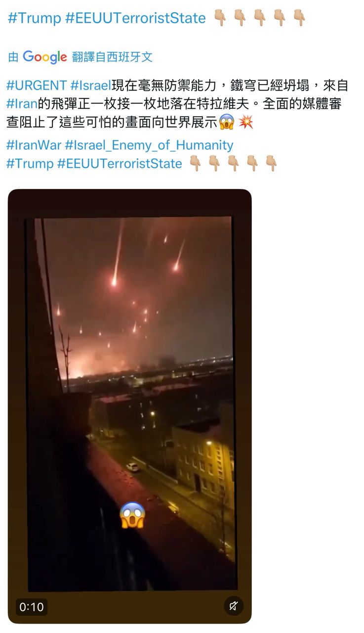
Task: Click the screaming emoji in post text
Action: [226, 122]
